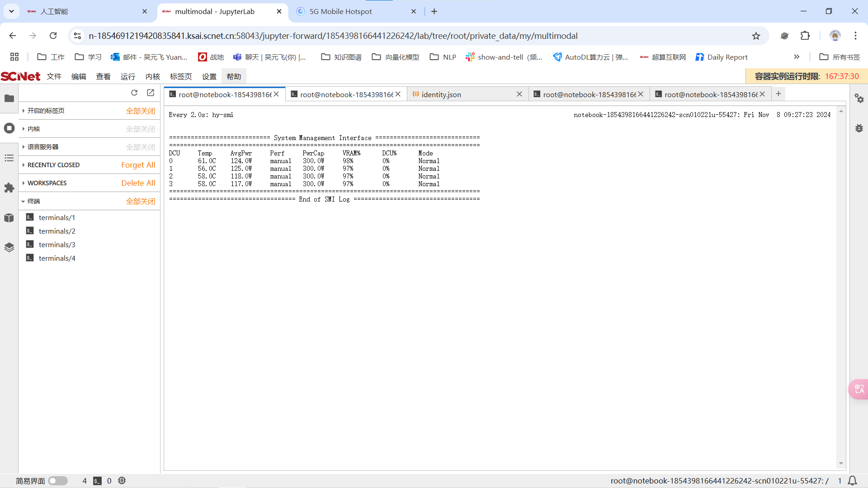Open the file browser sidebar icon
Viewport: 868px width, 488px height.
pyautogui.click(x=9, y=98)
